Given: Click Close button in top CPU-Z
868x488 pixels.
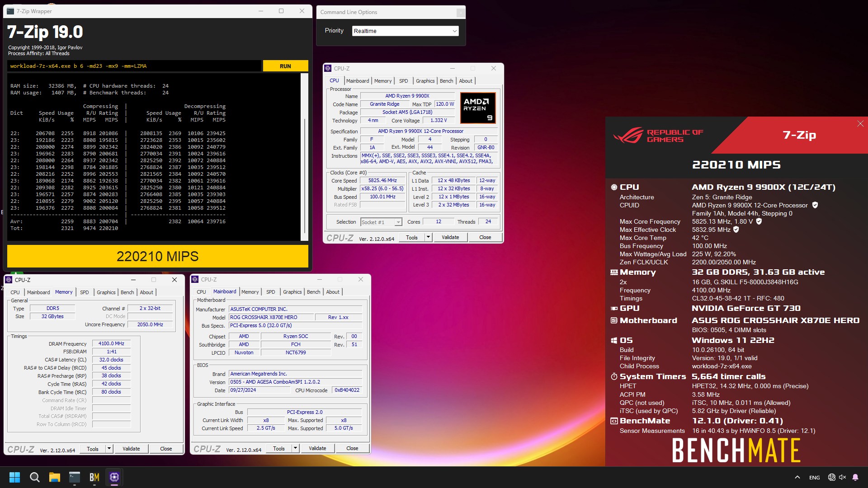Looking at the screenshot, I should tap(485, 237).
